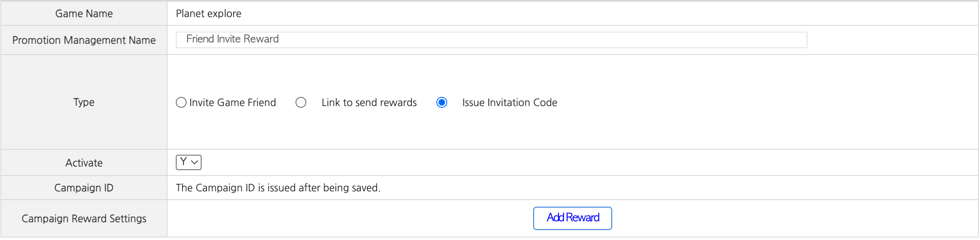Click the Campaign ID row header
This screenshot has width=980, height=240.
(x=84, y=188)
